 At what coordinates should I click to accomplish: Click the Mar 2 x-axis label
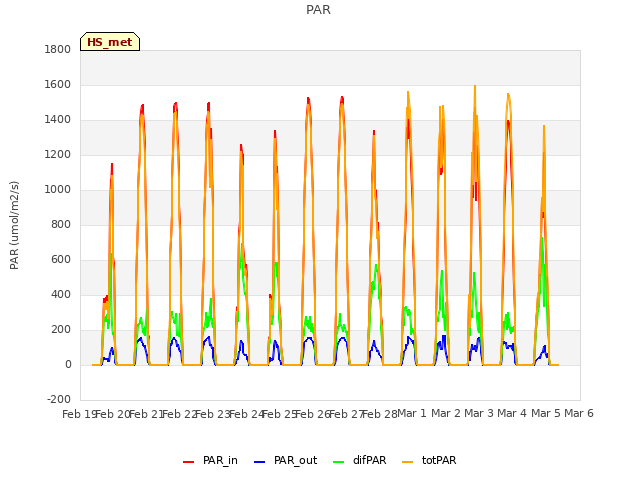coord(446,413)
